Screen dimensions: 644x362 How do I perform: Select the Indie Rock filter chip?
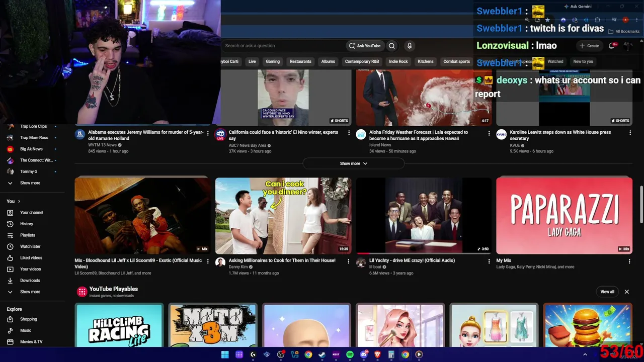398,61
